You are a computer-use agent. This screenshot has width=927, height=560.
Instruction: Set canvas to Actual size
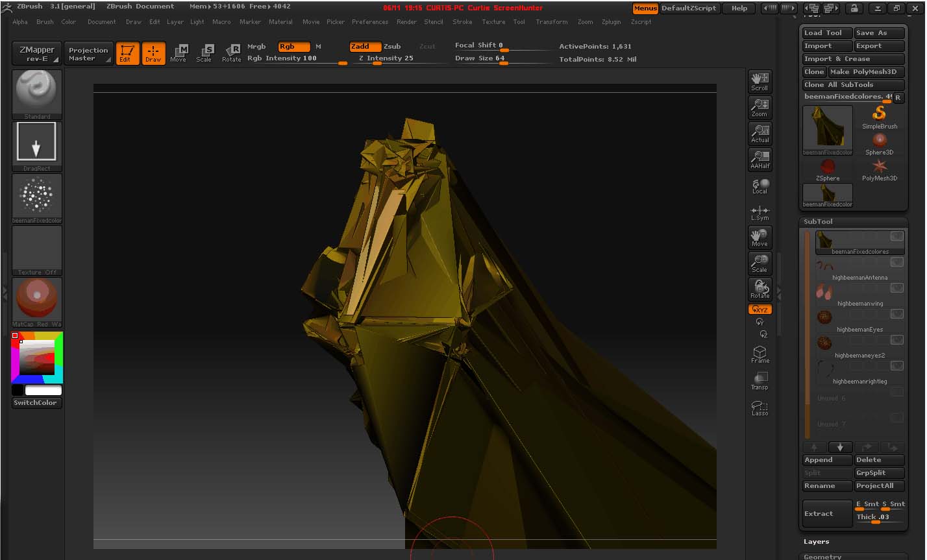(760, 133)
